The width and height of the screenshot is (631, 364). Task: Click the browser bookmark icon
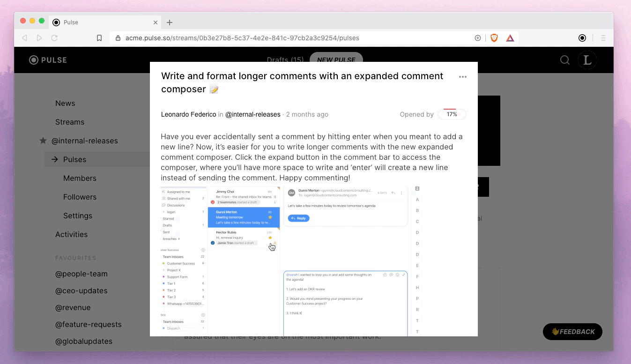point(99,38)
